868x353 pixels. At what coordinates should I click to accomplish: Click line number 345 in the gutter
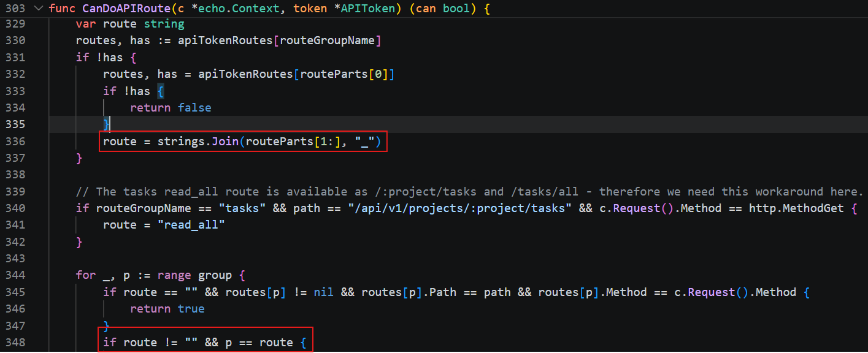point(16,292)
